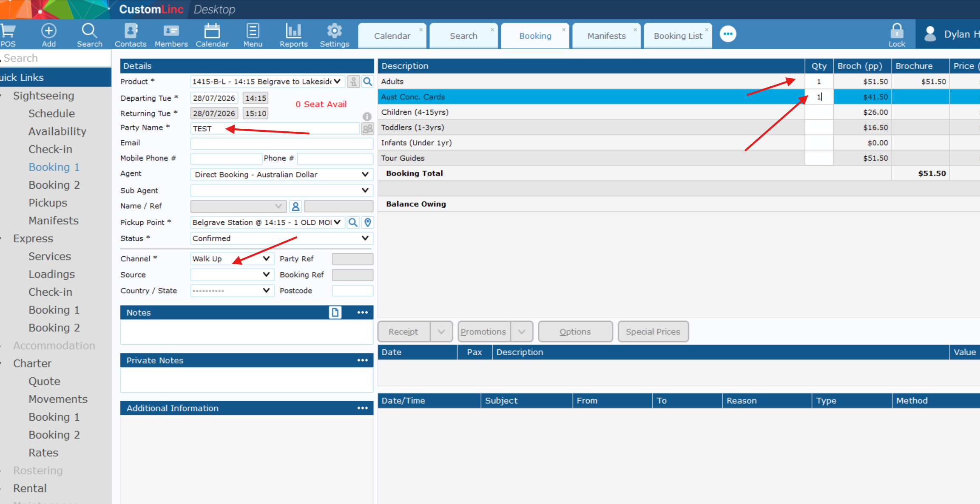Click the pickup point map pin icon

click(x=368, y=222)
